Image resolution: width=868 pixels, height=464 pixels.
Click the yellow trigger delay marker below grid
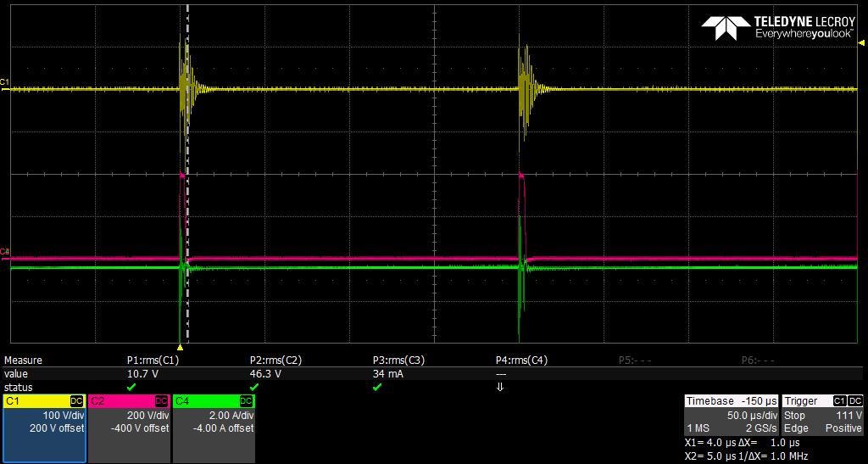point(180,347)
